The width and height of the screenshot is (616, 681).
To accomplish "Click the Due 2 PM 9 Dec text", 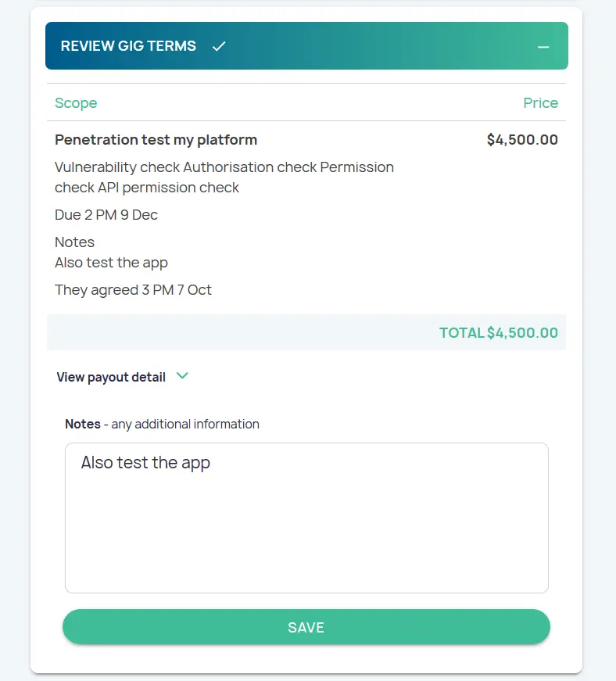I will 106,215.
